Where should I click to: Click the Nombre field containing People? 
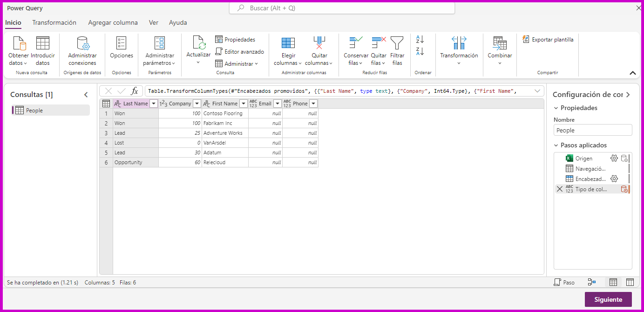click(x=592, y=131)
